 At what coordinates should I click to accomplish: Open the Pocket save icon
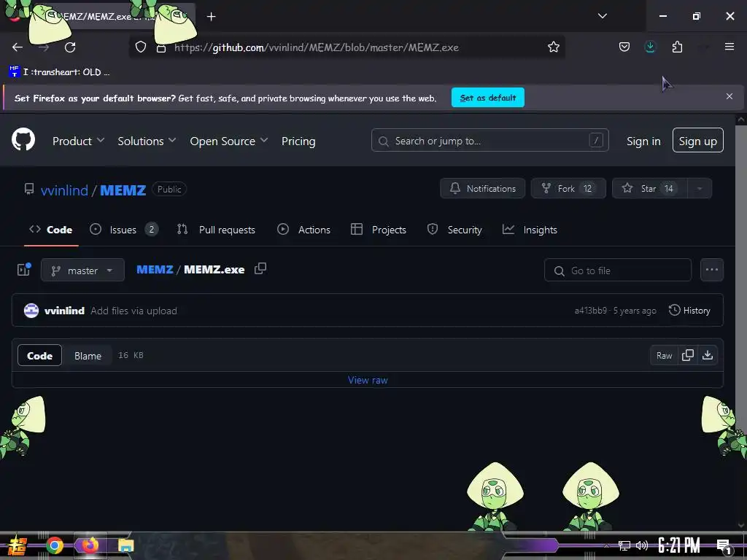coord(624,47)
